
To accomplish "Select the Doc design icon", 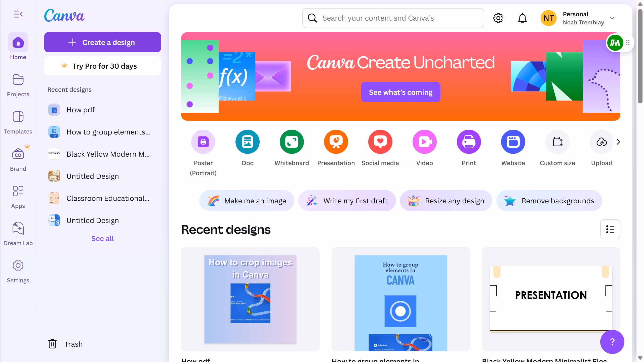I will (x=247, y=142).
